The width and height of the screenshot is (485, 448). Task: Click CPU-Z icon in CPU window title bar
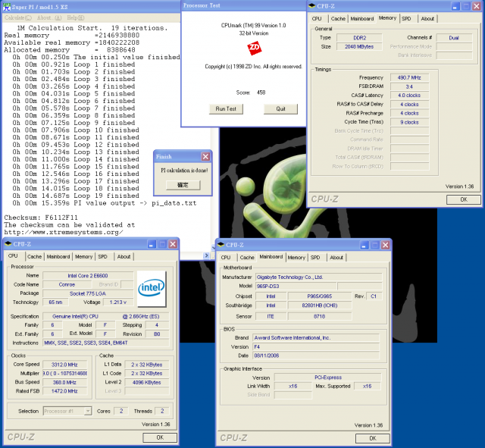tap(8, 244)
